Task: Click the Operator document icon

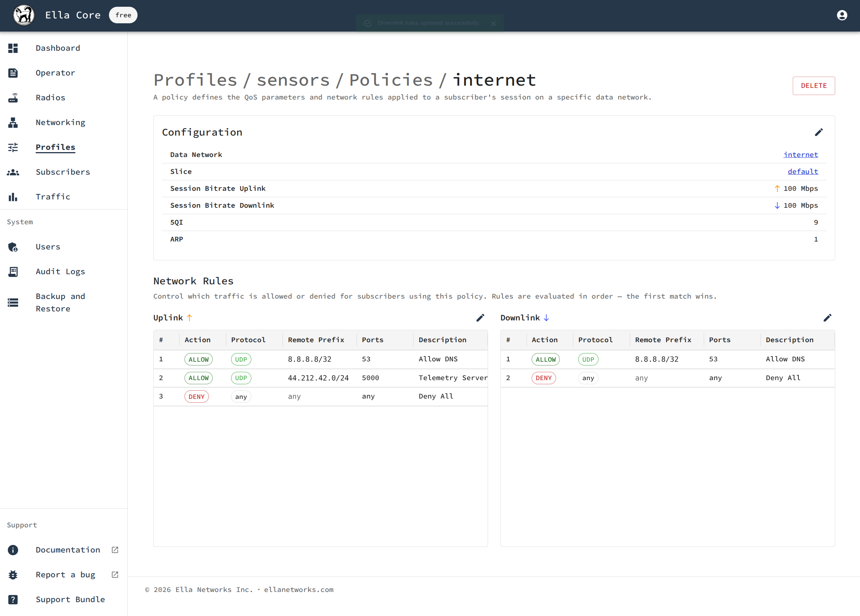Action: tap(13, 73)
